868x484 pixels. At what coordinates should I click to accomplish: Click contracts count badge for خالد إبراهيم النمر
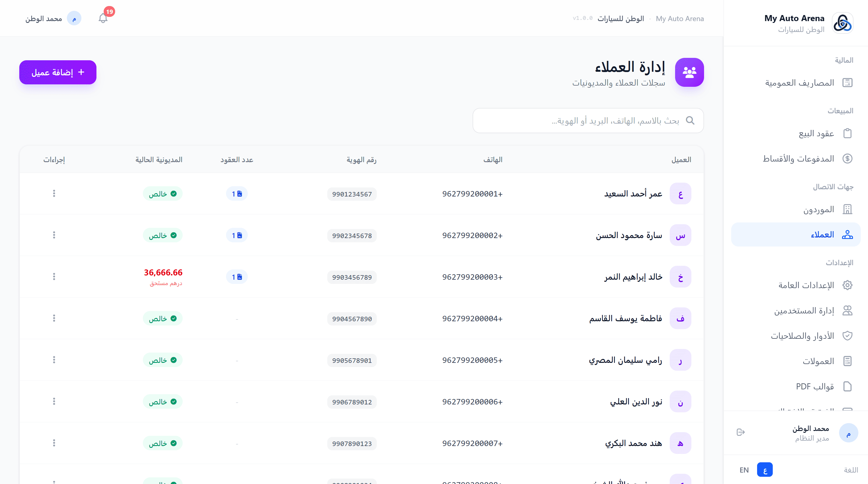pyautogui.click(x=237, y=277)
